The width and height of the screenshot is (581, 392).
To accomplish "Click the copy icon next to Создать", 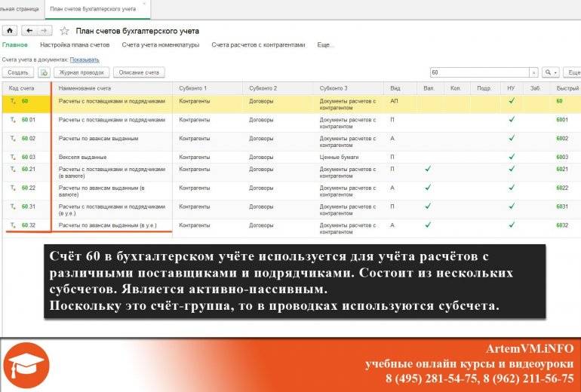I will pos(44,72).
